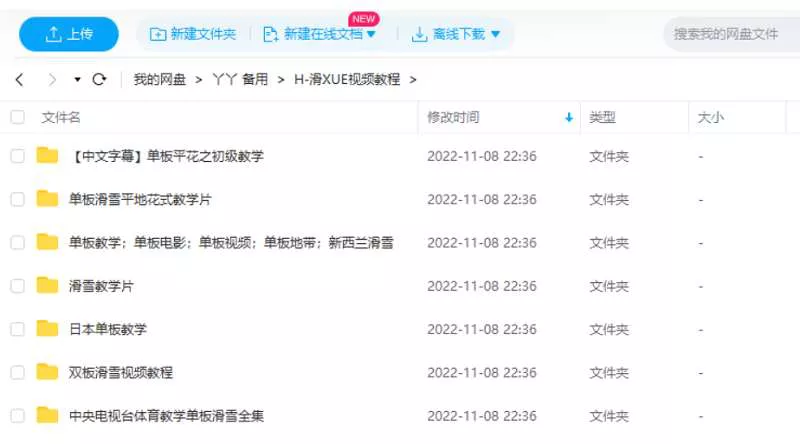800x444 pixels.
Task: Click the forward navigation arrow
Action: (52, 80)
